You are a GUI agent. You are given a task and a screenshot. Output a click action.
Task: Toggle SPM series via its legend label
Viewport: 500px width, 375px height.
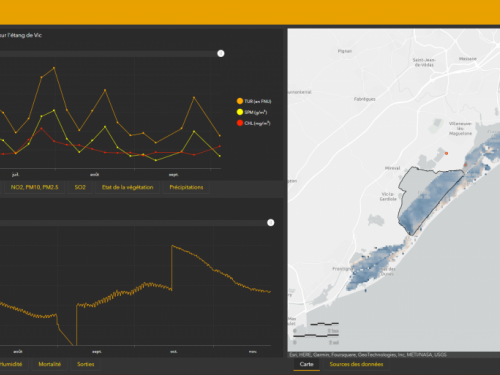[256, 112]
